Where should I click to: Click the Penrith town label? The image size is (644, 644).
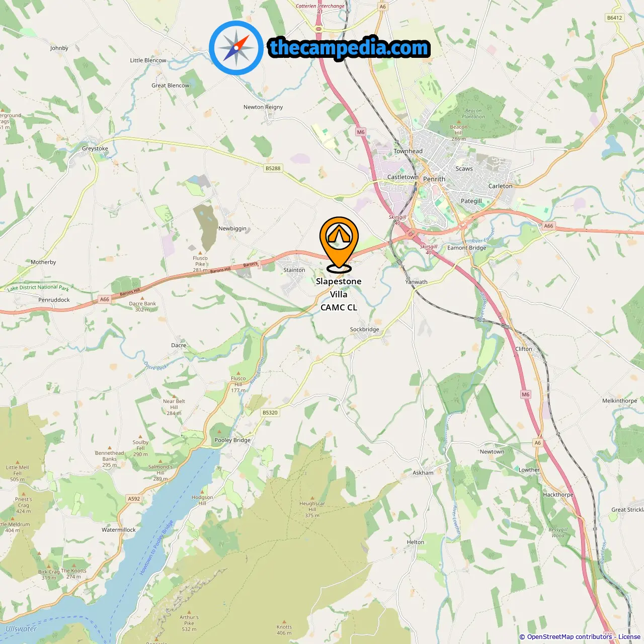[x=434, y=179]
